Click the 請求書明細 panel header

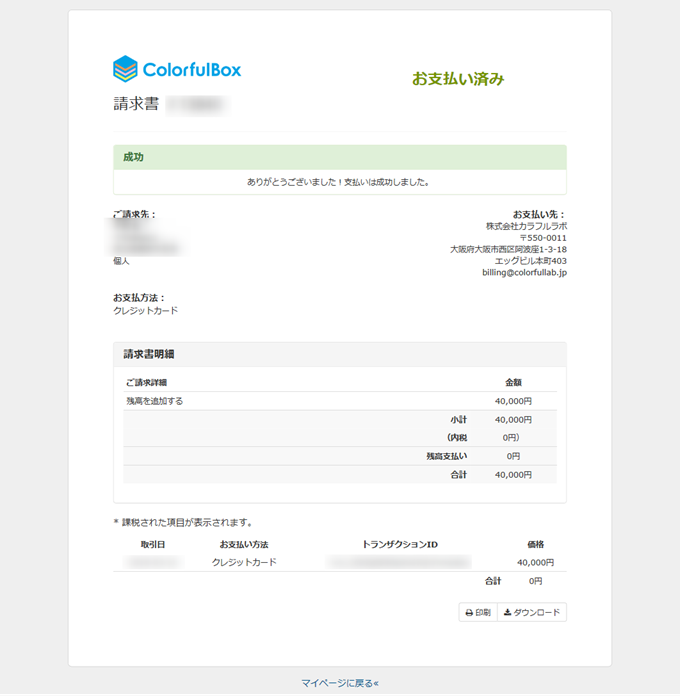click(x=340, y=354)
